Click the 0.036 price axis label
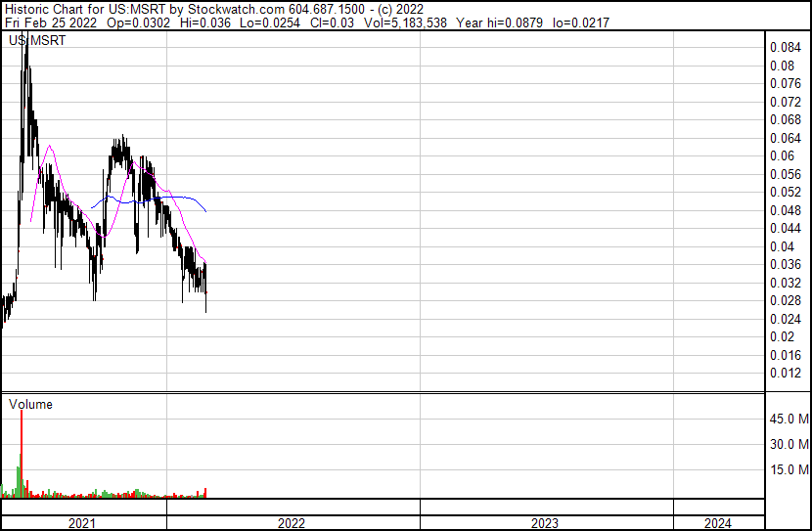 coord(786,265)
